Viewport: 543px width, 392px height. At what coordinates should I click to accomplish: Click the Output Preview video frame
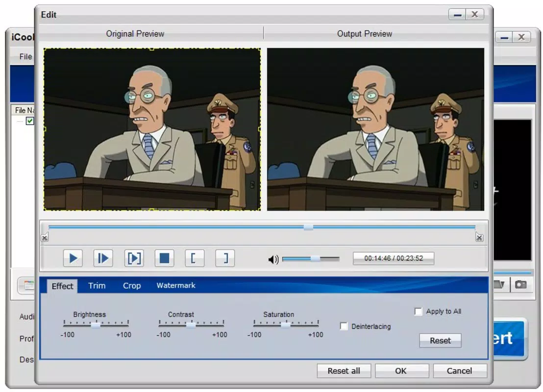375,129
